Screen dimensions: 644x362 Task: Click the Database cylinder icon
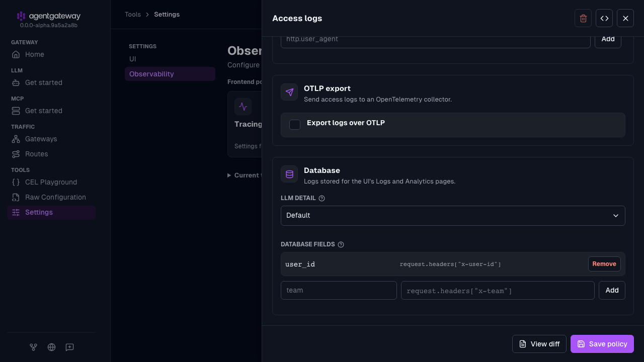289,174
